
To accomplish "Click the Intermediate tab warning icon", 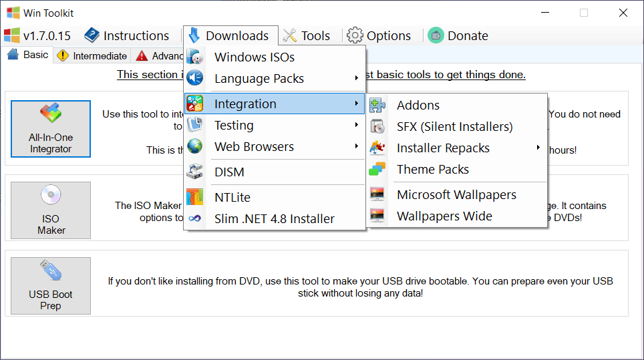I will 62,55.
